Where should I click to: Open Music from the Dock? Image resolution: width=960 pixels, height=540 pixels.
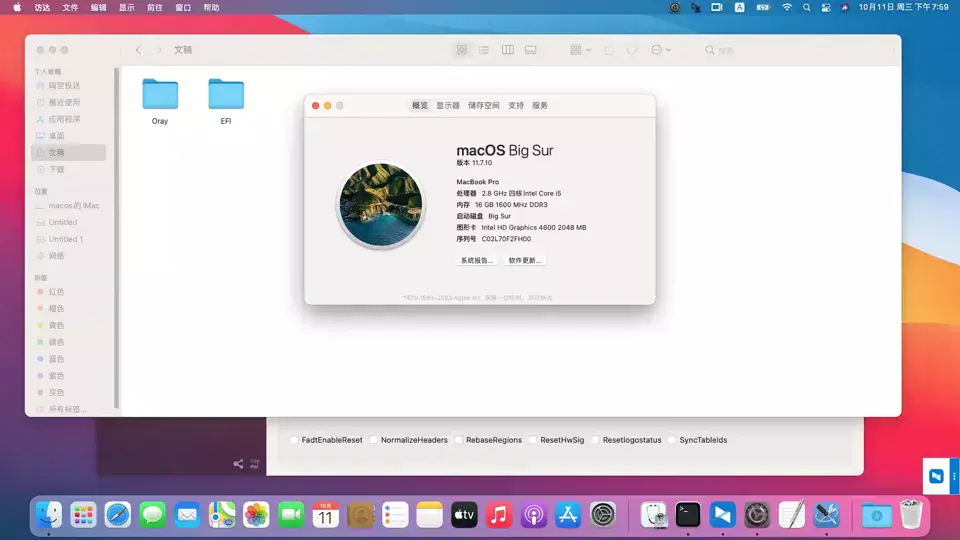(x=498, y=515)
